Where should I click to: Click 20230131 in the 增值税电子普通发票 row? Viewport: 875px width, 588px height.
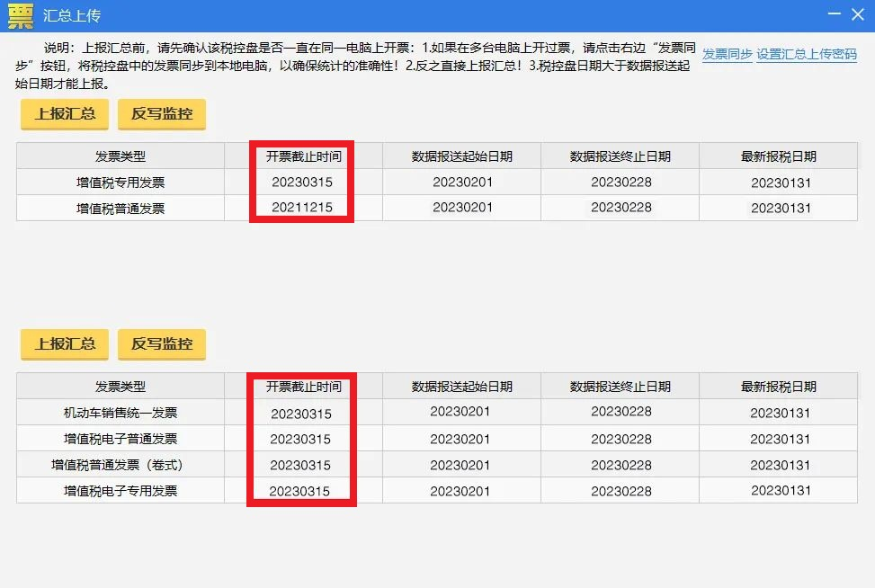781,439
